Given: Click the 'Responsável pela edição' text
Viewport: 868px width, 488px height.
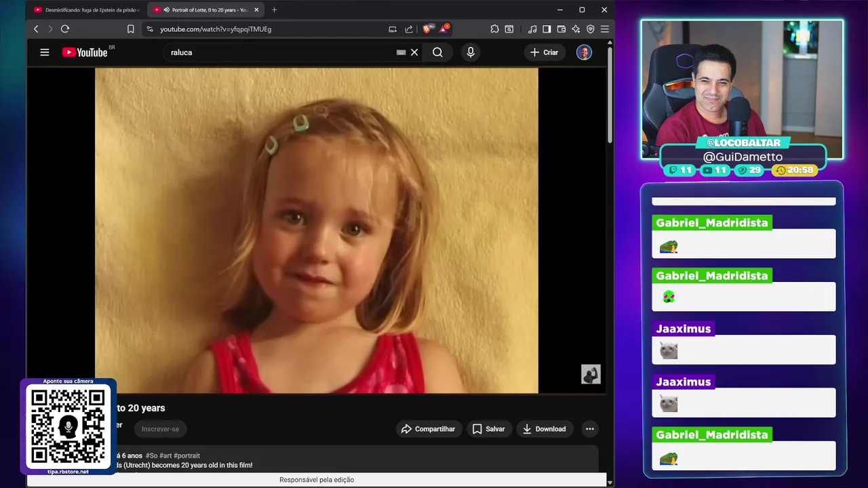Looking at the screenshot, I should 317,480.
